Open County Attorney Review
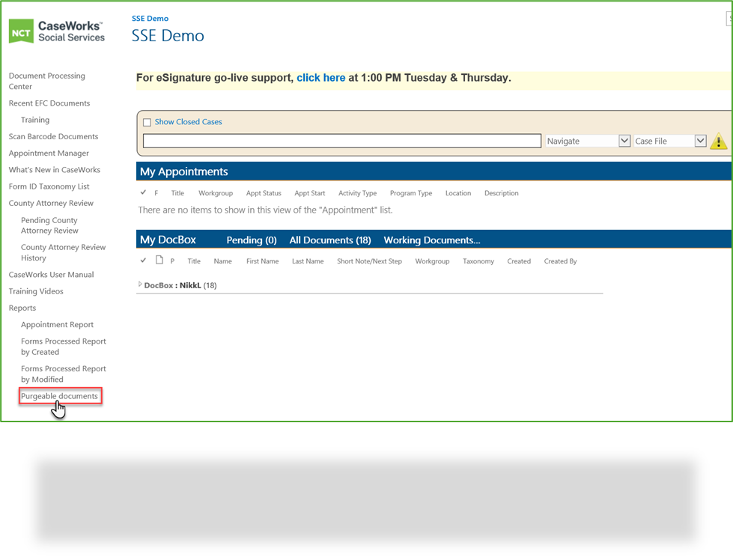Screen dimensions: 733x560 (x=51, y=203)
